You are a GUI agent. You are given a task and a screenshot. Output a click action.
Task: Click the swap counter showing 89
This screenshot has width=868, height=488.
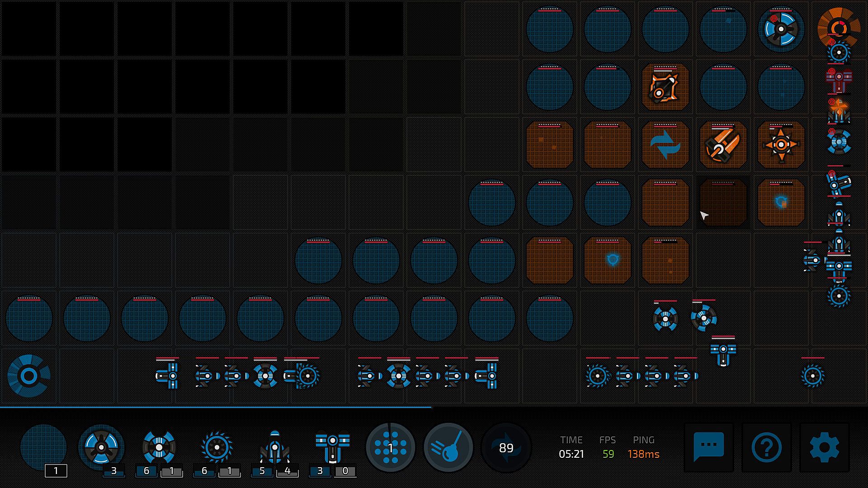pos(506,448)
